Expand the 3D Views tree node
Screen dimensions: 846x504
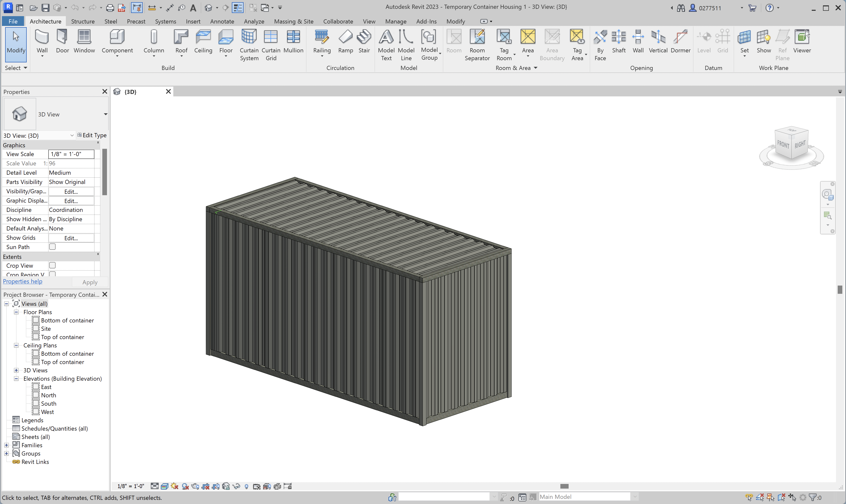(16, 370)
